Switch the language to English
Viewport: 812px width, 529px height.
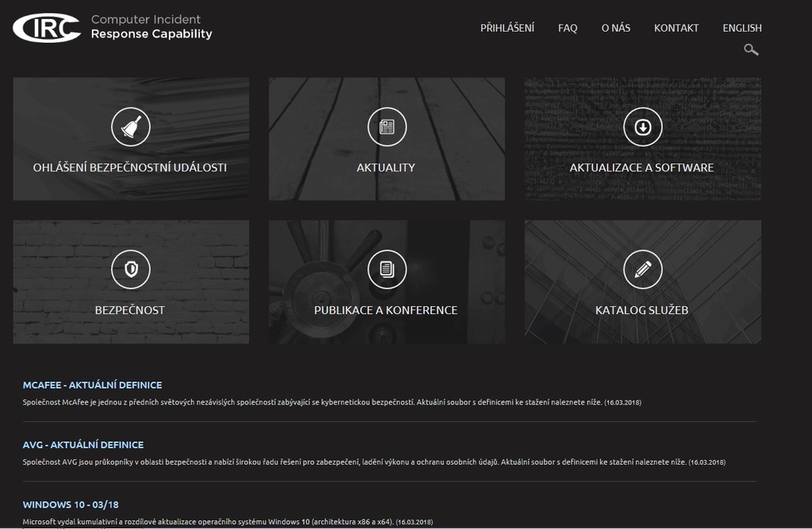(x=741, y=28)
